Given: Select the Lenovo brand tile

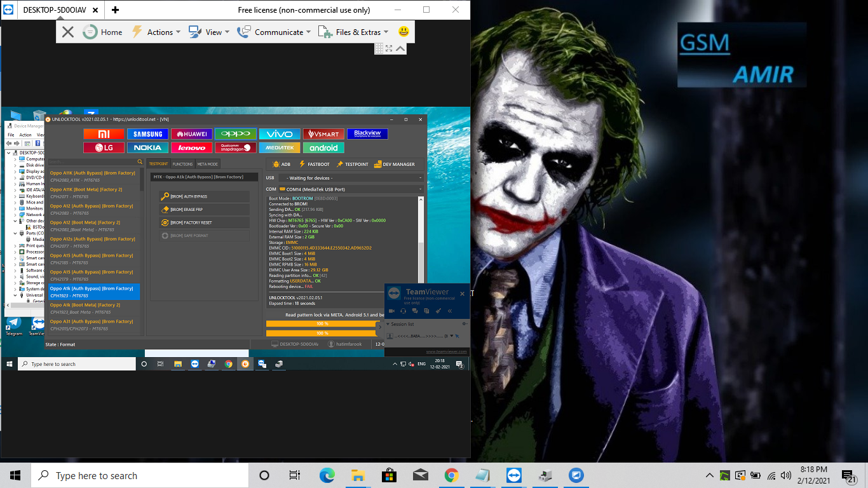Looking at the screenshot, I should [x=192, y=147].
